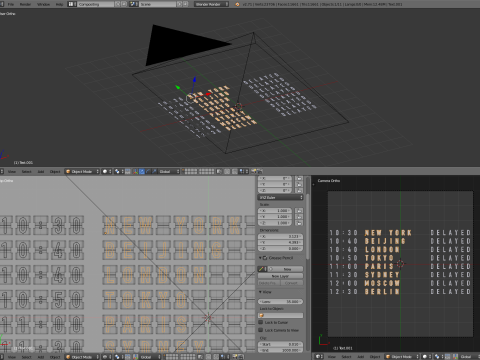
Task: Enable Lock to Cursor checkbox
Action: (x=261, y=322)
